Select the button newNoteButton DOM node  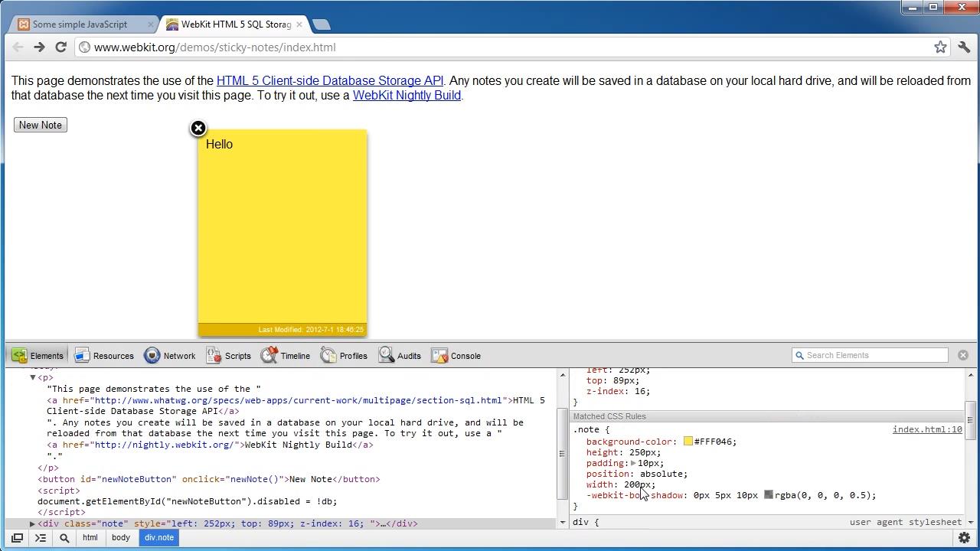pyautogui.click(x=209, y=479)
